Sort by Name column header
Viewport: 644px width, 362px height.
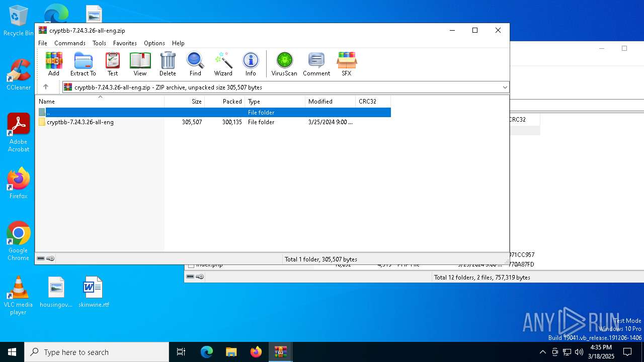pos(100,102)
